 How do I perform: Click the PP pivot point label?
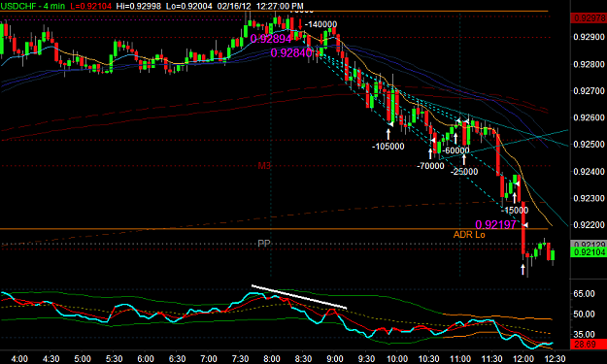[x=264, y=244]
